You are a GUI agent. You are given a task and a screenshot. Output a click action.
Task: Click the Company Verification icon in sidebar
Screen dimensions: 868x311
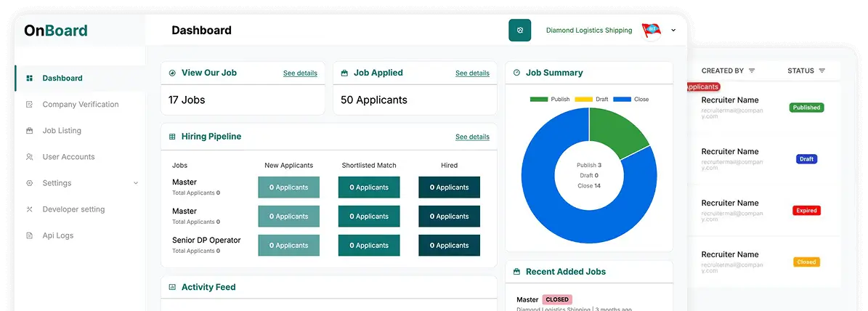[x=30, y=105]
